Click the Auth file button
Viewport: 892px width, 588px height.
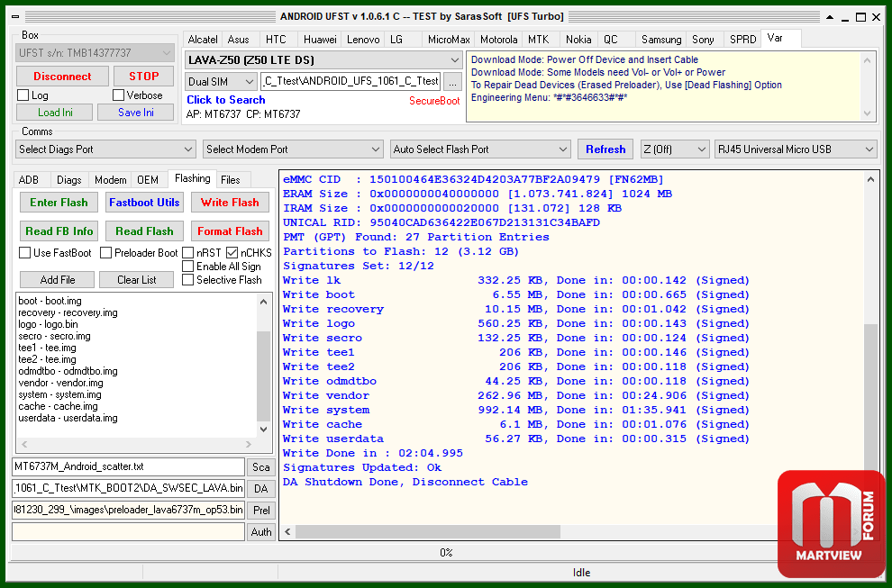tap(260, 532)
